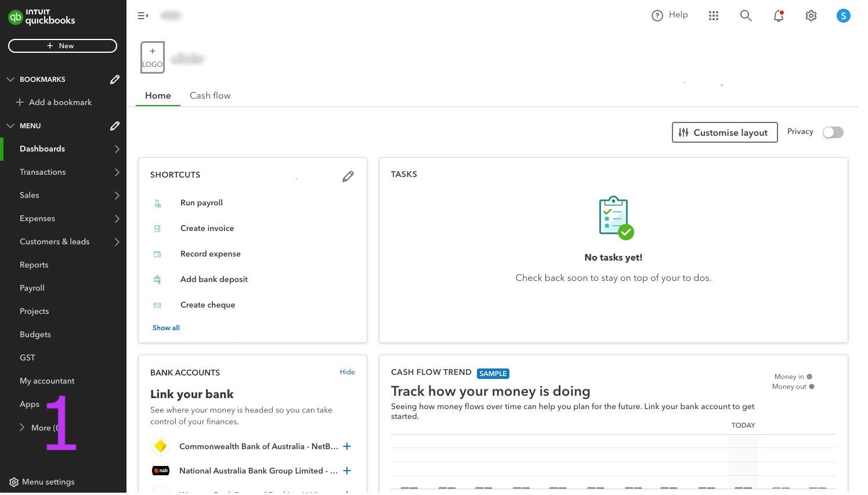Switch to the Cash flow tab
The height and width of the screenshot is (495, 868).
(x=210, y=96)
